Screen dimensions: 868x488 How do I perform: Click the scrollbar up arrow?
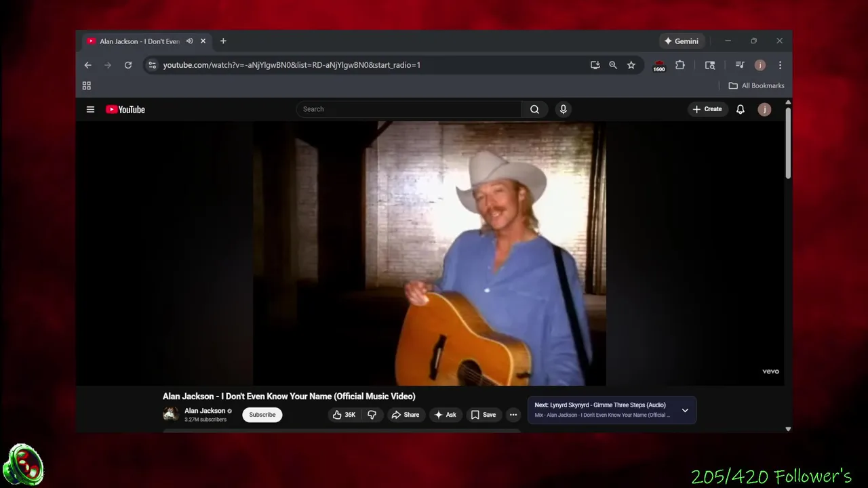[x=788, y=102]
